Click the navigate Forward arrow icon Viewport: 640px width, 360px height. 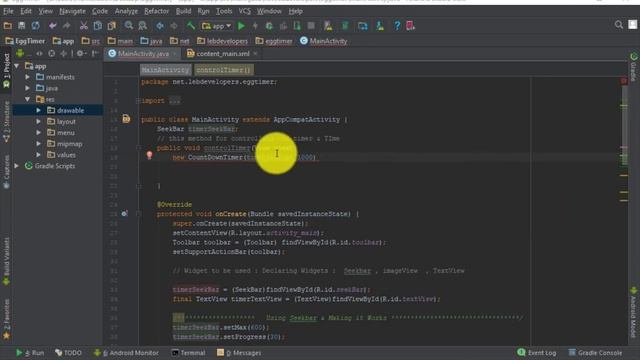[174, 26]
